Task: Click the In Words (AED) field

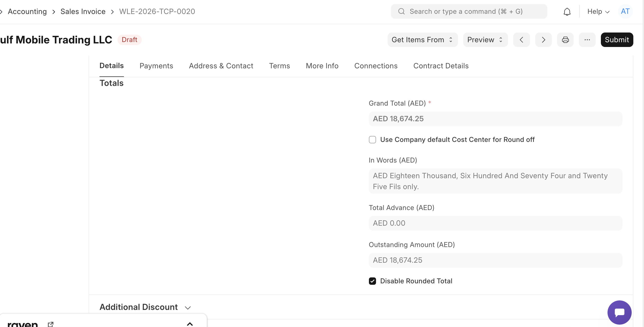Action: pyautogui.click(x=495, y=181)
